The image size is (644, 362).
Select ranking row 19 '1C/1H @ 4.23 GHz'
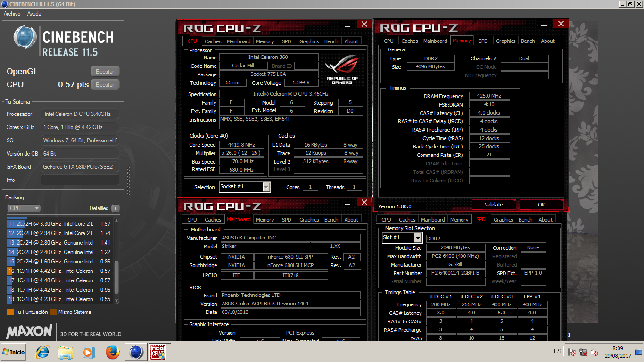pyautogui.click(x=59, y=299)
